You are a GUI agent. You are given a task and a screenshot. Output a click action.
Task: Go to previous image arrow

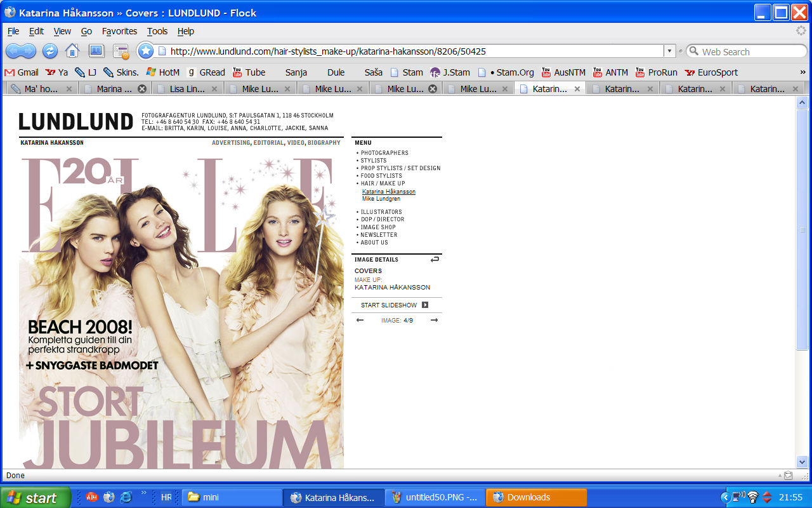360,320
